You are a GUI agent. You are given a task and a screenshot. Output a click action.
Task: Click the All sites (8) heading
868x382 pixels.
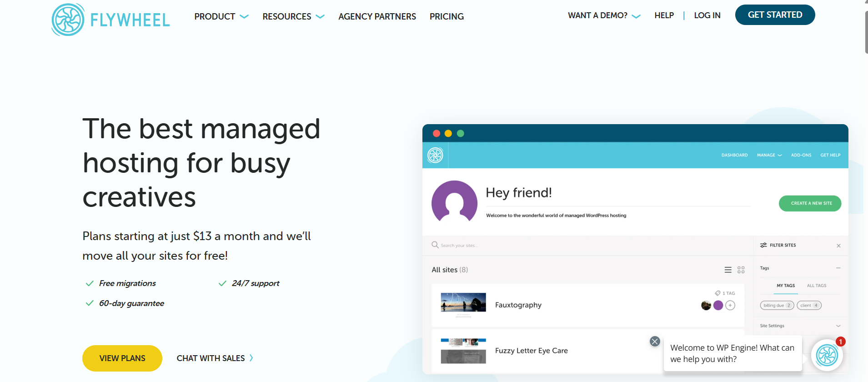(450, 270)
